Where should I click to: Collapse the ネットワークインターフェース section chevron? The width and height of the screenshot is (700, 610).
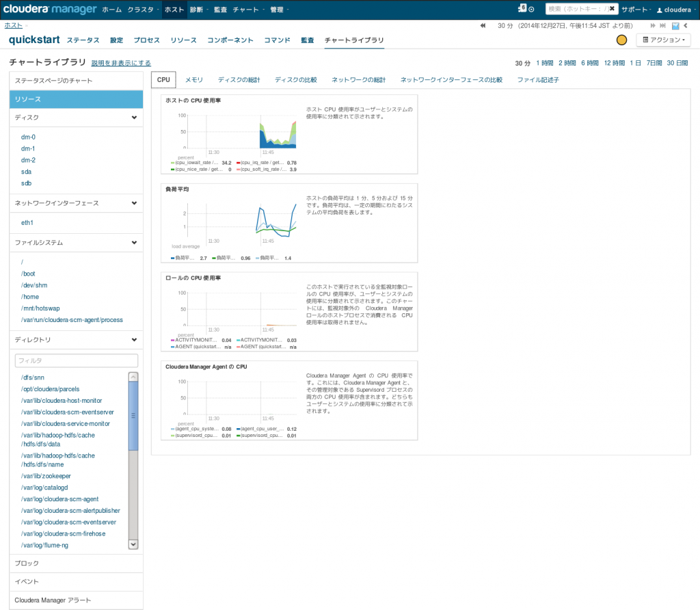135,203
